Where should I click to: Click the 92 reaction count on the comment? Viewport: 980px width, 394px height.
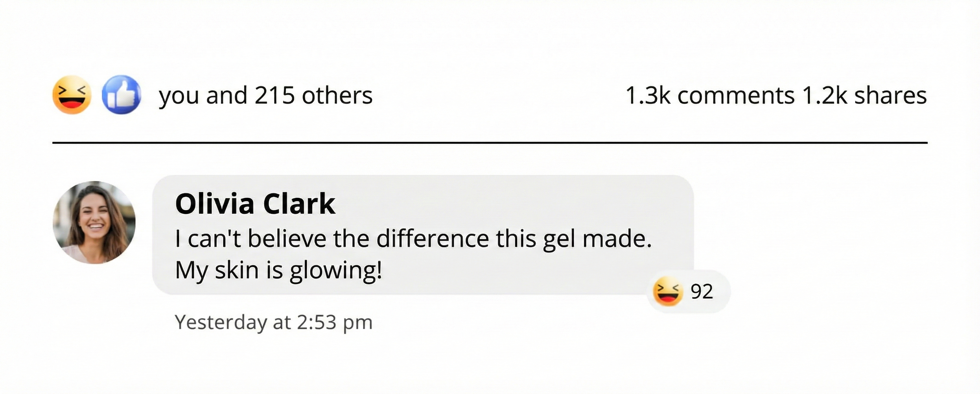tap(701, 292)
